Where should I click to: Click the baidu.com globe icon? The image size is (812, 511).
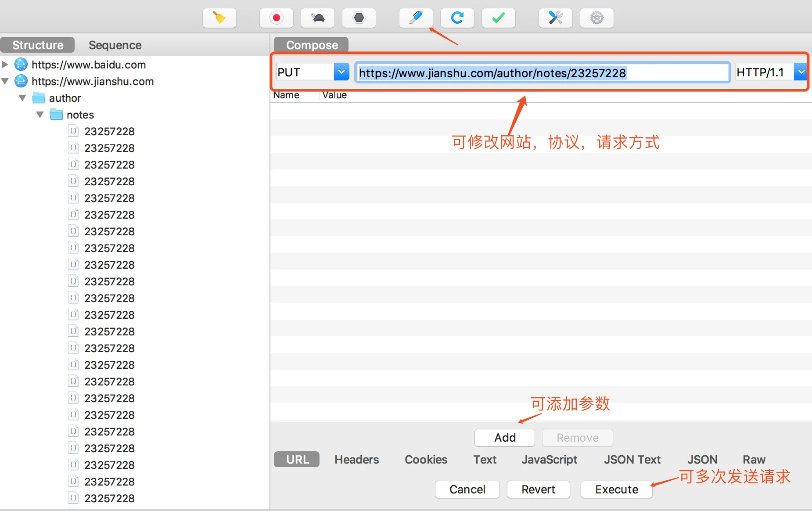pos(21,65)
